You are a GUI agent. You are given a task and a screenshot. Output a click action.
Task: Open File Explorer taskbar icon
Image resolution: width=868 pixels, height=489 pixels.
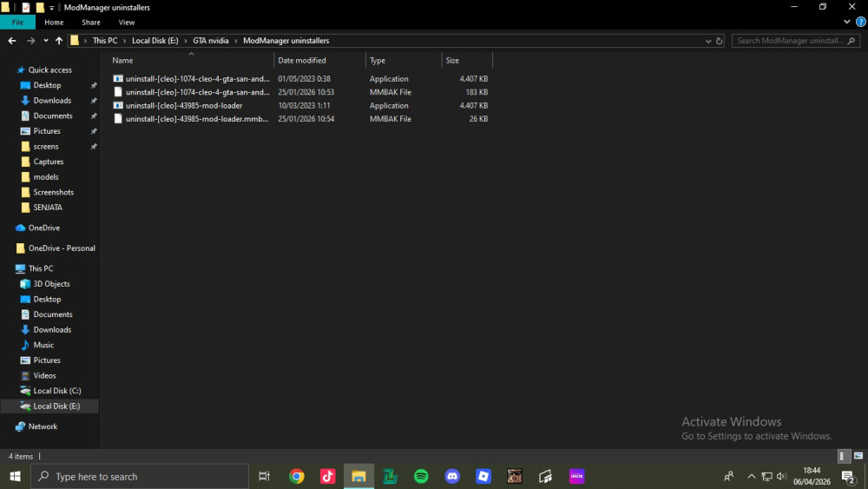pos(358,476)
